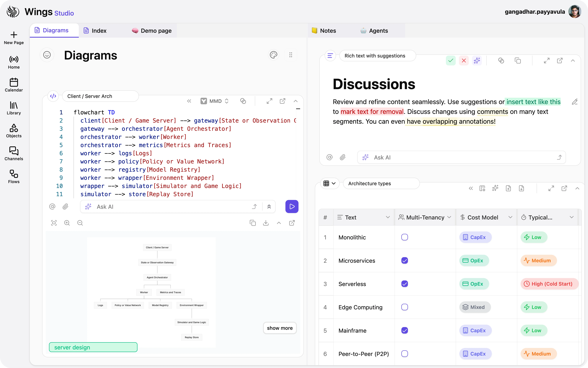This screenshot has width=588, height=368.
Task: Click the code block icon of Client / Server Arch
Action: [53, 96]
